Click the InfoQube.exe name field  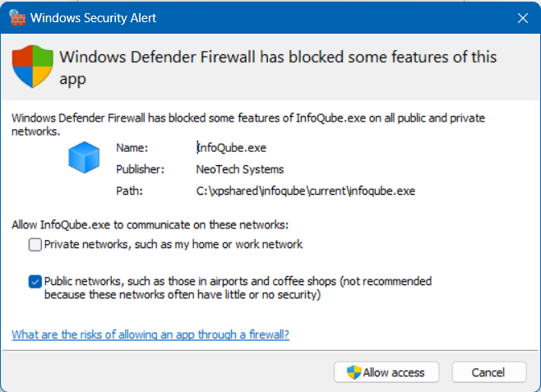(x=232, y=148)
